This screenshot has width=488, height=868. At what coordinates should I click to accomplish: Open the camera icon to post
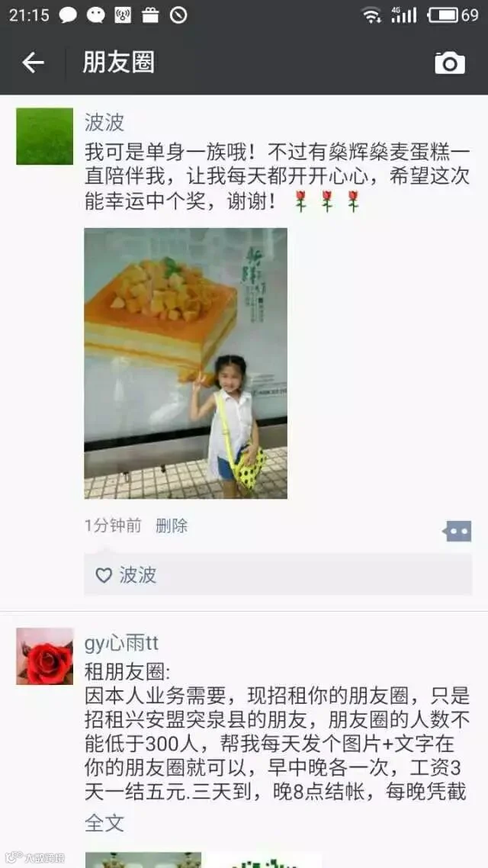[x=449, y=63]
